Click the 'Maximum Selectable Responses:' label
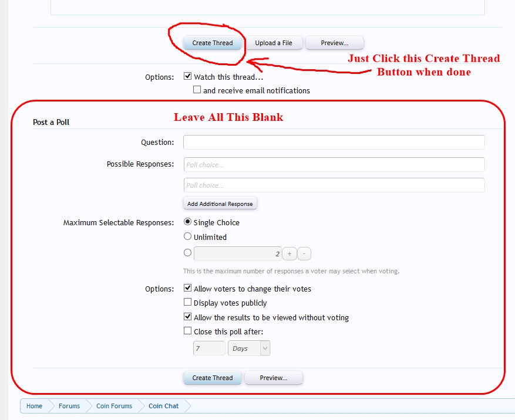The width and height of the screenshot is (515, 420). [x=119, y=223]
